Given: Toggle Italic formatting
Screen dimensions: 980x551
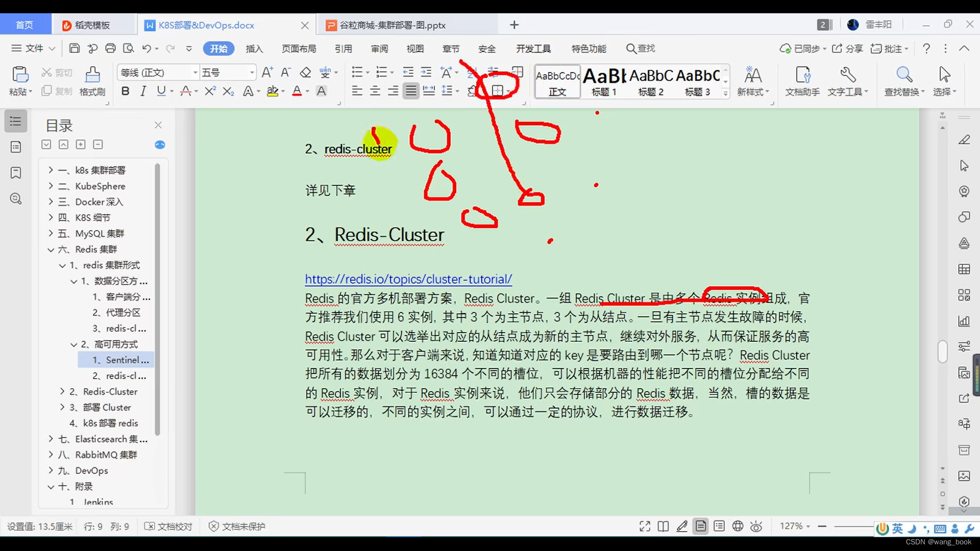Looking at the screenshot, I should 143,91.
